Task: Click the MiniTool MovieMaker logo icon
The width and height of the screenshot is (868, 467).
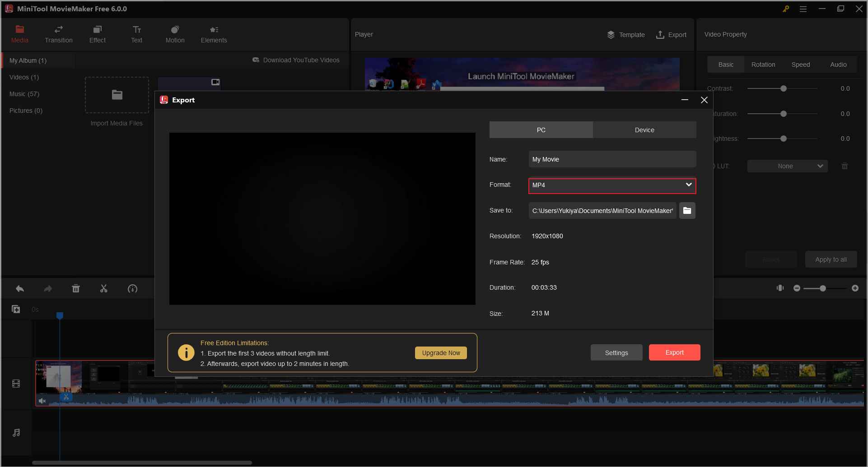Action: click(x=9, y=9)
